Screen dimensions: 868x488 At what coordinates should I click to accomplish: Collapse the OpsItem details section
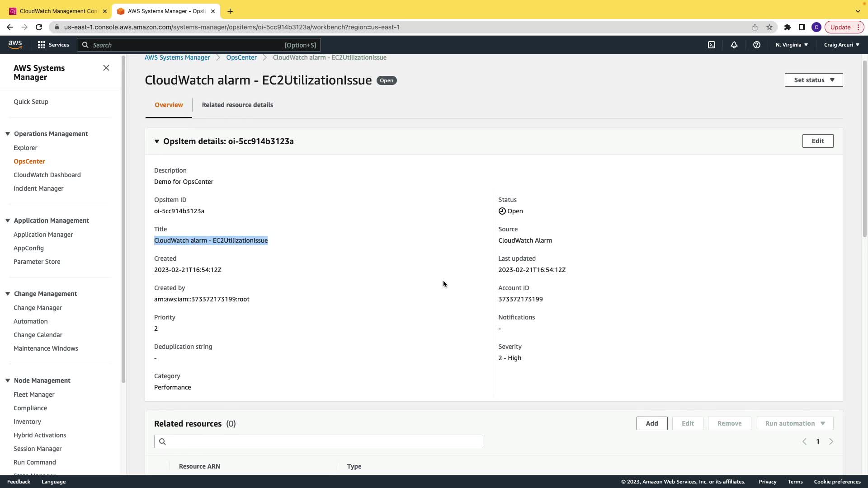pyautogui.click(x=157, y=141)
